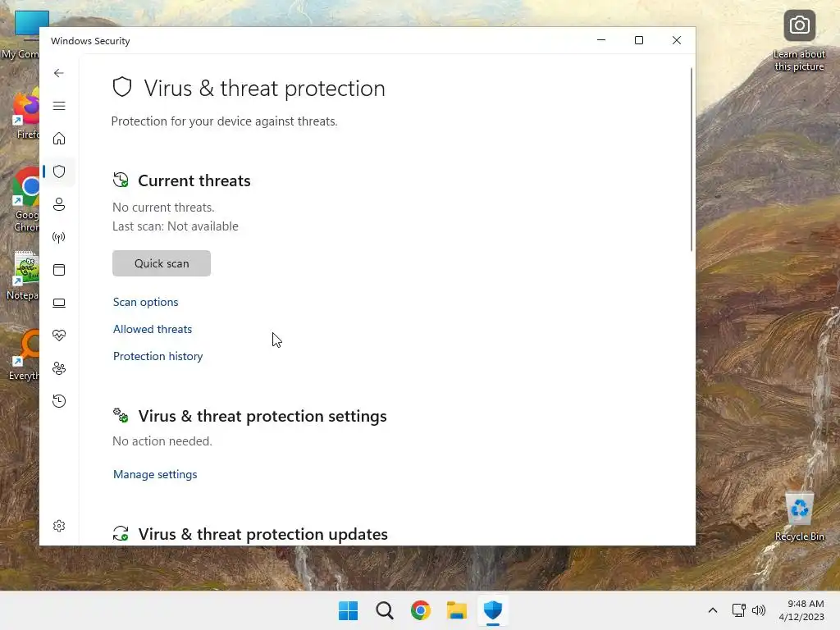Screen dimensions: 840x630
Task: Open Family options icon
Action: coord(59,368)
